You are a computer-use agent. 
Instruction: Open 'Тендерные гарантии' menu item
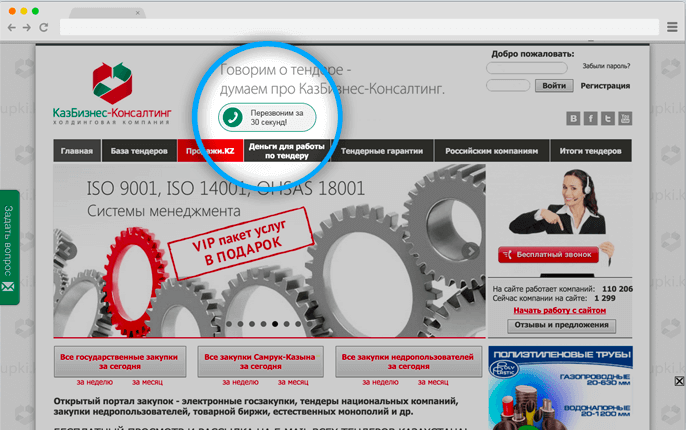(382, 151)
